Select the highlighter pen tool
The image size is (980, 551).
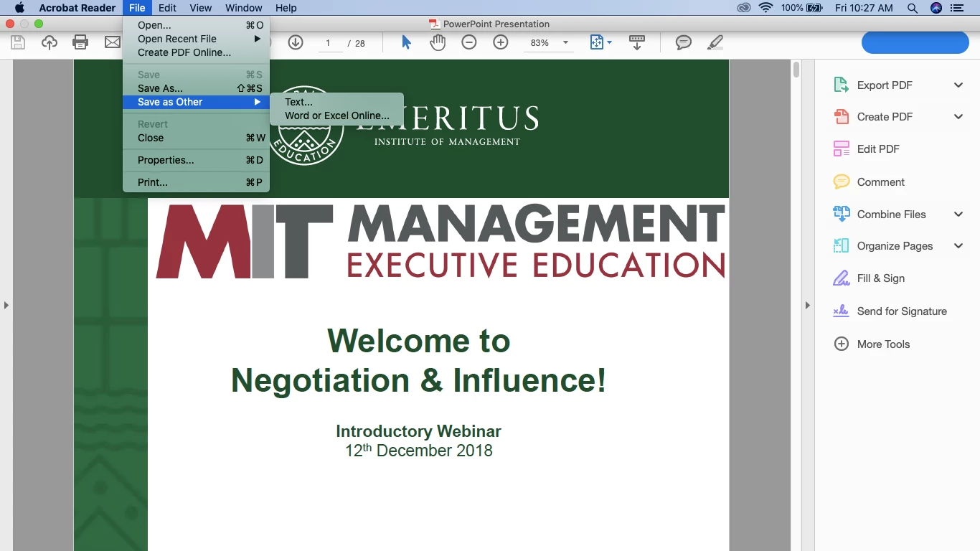[715, 42]
